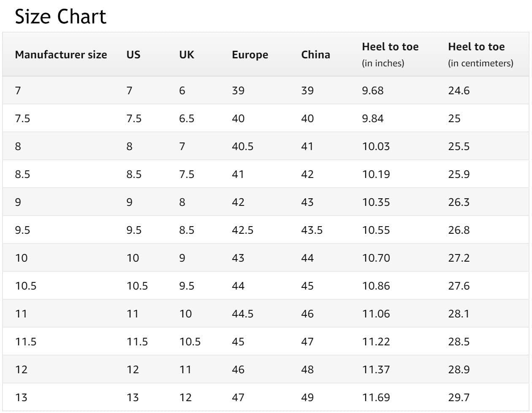Screen dimensions: 532x413
Task: Select the 29.7 centimeters value
Action: coord(459,398)
